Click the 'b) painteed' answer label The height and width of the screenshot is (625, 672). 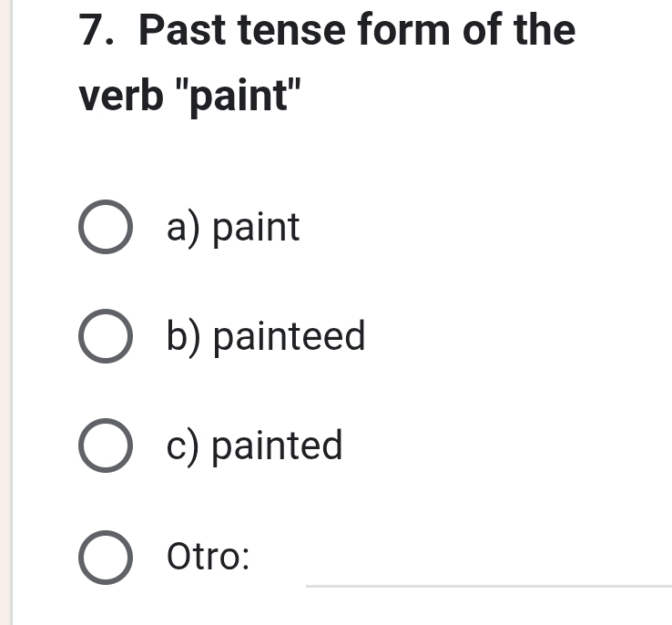pyautogui.click(x=266, y=337)
